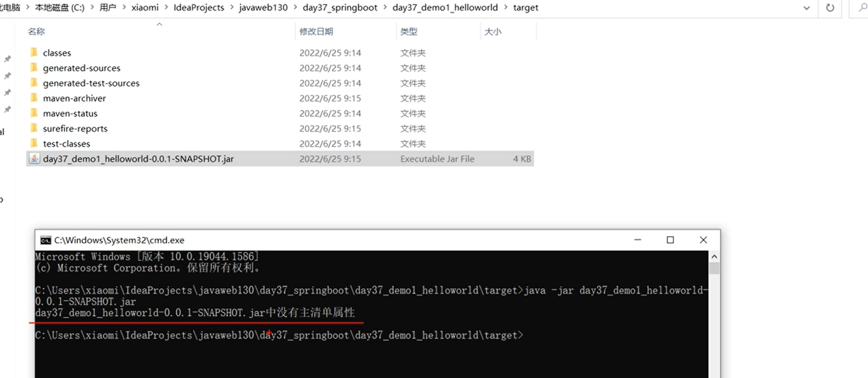
Task: Maximize the cmd.exe window
Action: click(670, 240)
